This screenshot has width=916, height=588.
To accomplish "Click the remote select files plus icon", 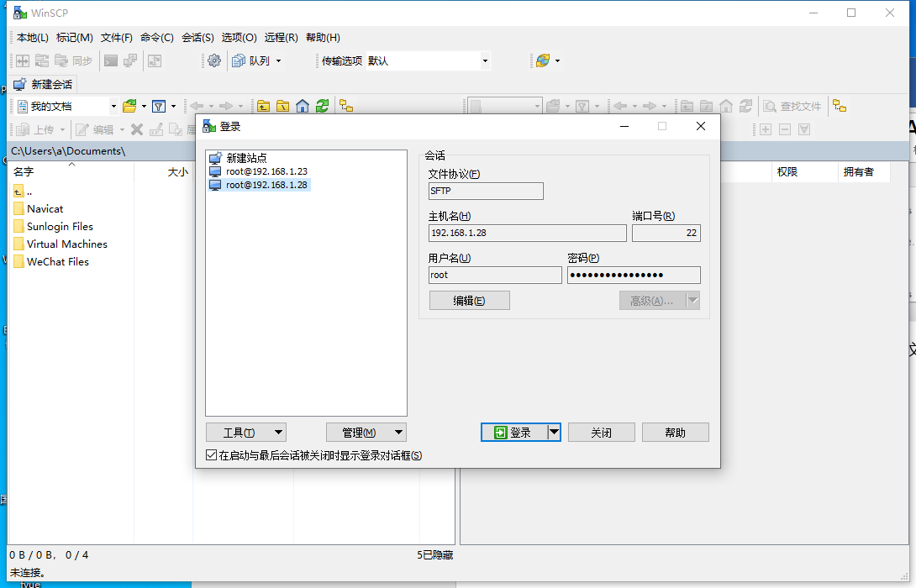I will [766, 129].
